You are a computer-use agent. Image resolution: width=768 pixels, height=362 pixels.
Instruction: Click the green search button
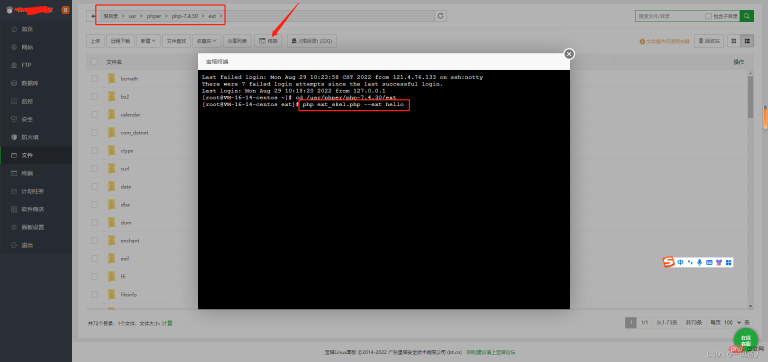746,16
